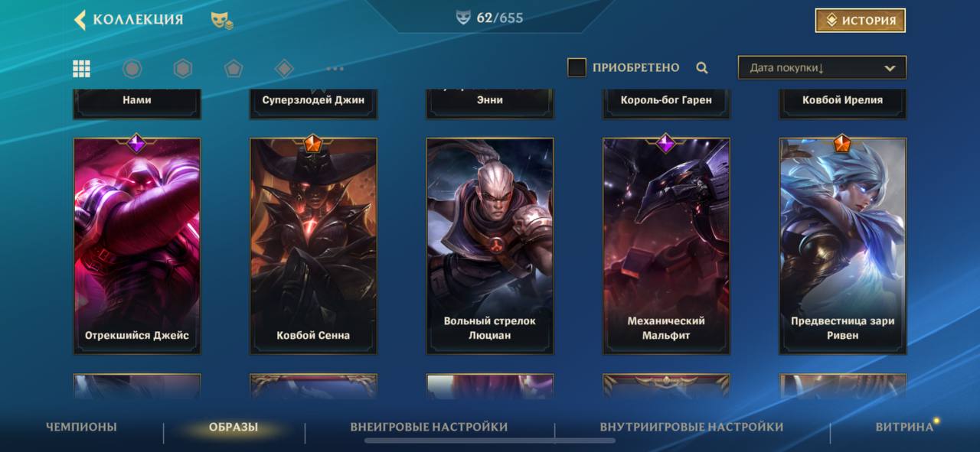The width and height of the screenshot is (980, 452).
Task: Expand the Дата покупки sort dropdown
Action: pyautogui.click(x=822, y=67)
